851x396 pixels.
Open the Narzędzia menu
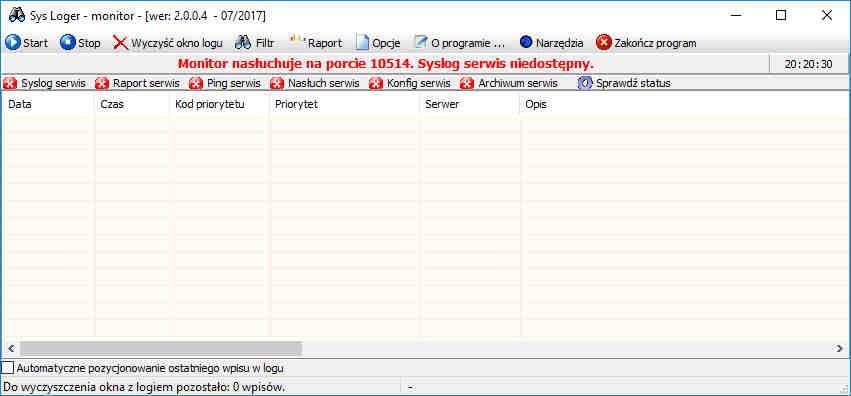click(560, 43)
